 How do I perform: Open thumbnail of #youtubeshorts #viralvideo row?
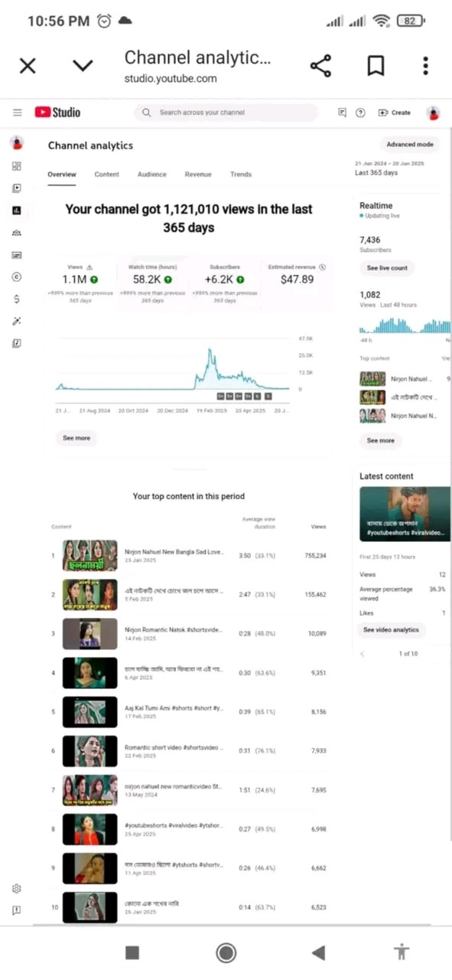89,829
